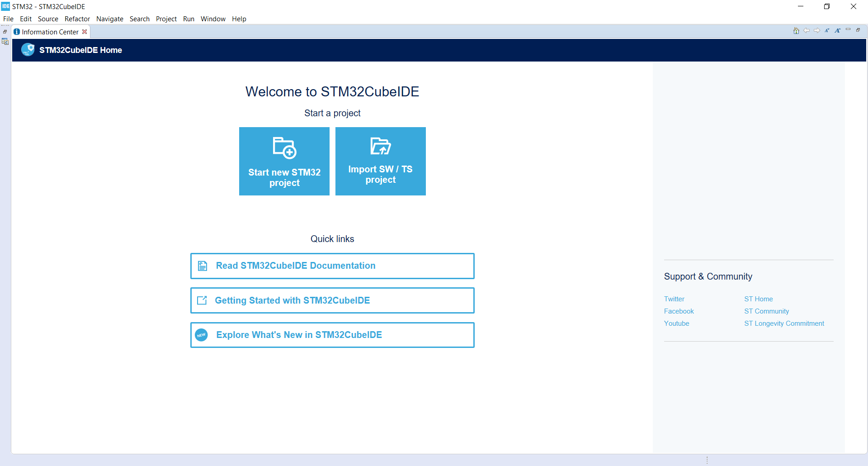Open Read STM32CubeIDE Documentation link
The height and width of the screenshot is (466, 868).
click(332, 266)
